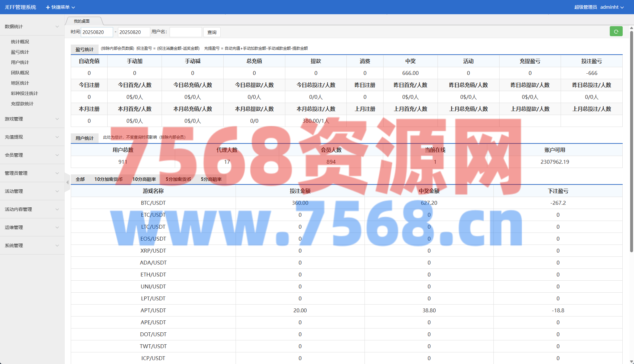Expand the 会员管理 menu chevron
Viewport: 634px width, 364px height.
click(57, 155)
